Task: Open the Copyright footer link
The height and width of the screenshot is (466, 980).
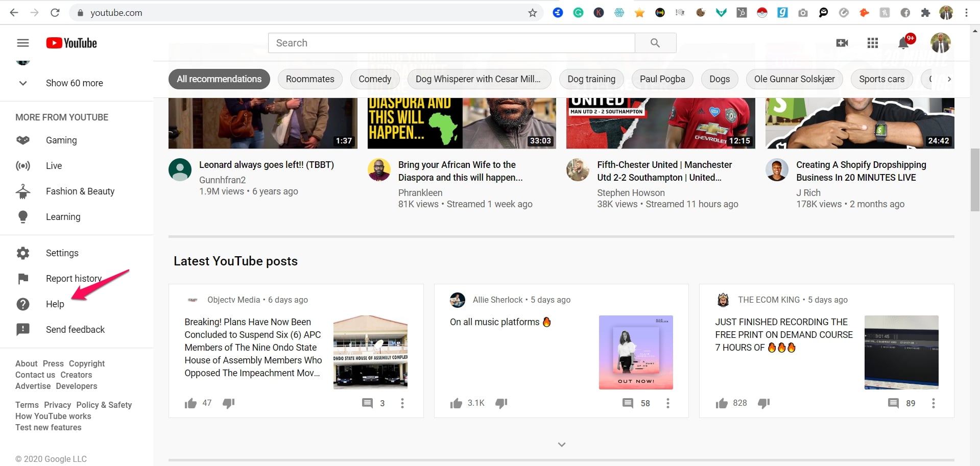Action: click(x=87, y=363)
